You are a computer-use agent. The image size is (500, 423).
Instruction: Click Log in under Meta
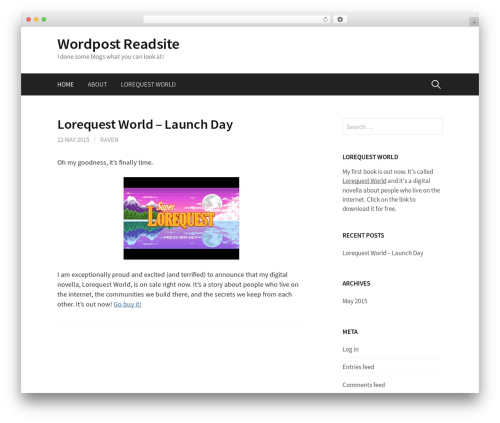[350, 349]
